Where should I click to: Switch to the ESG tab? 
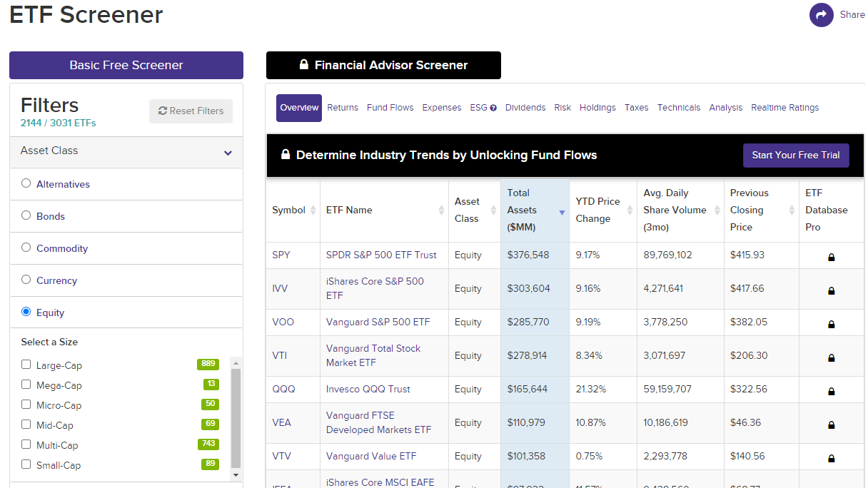click(x=478, y=108)
